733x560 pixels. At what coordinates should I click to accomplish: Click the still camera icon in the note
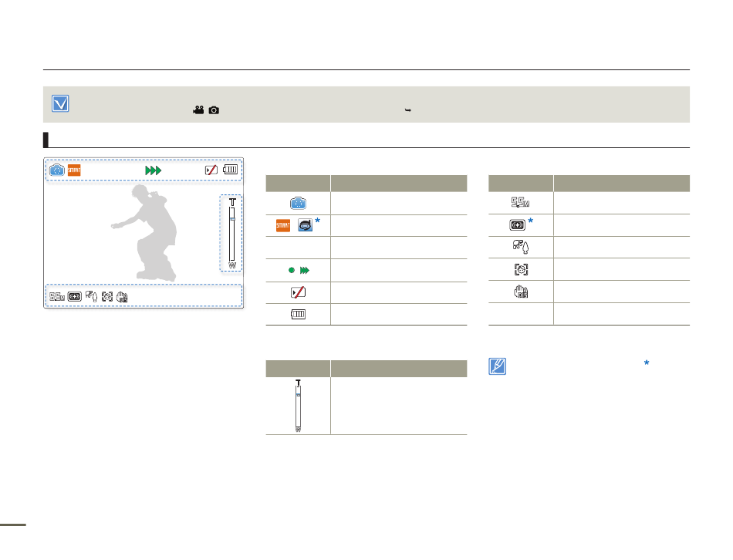[213, 111]
